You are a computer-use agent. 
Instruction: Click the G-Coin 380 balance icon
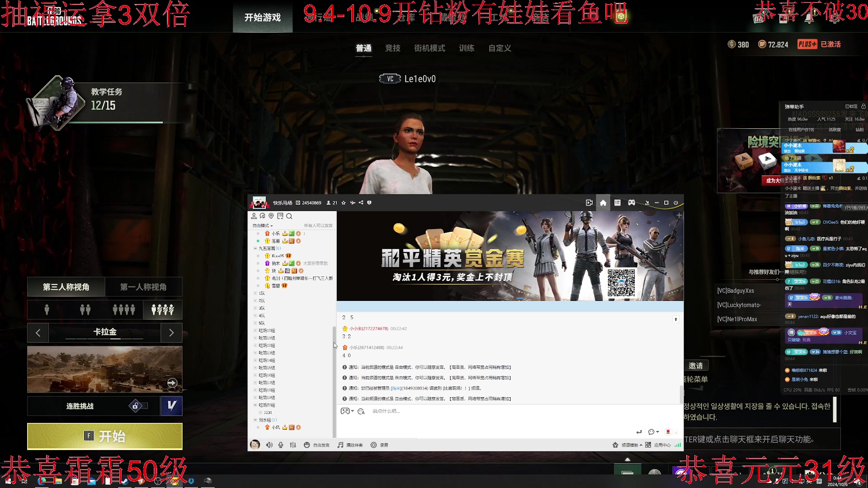732,44
